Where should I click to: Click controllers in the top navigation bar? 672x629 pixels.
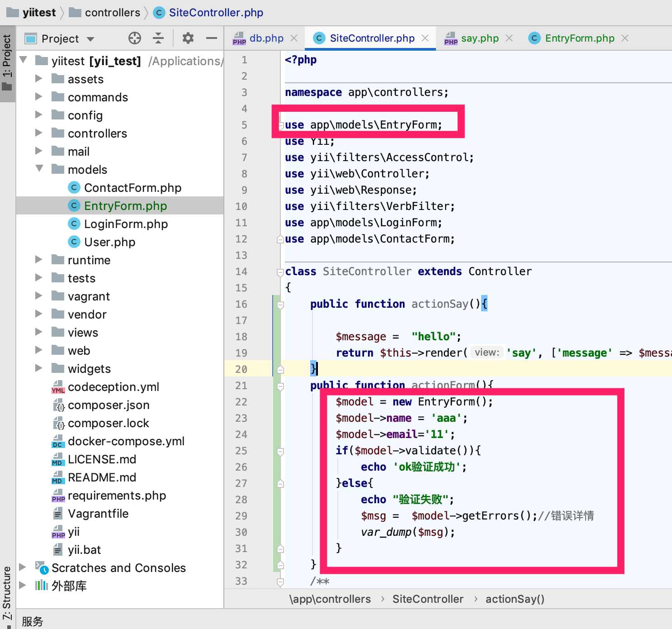[x=112, y=13]
